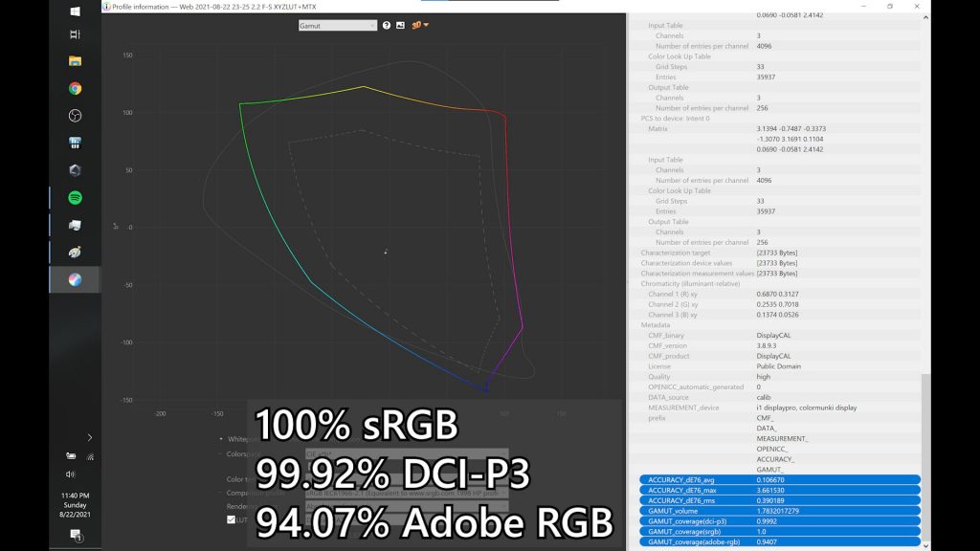Viewport: 980px width, 551px height.
Task: Click the value '0.2535 0.7018'
Action: click(777, 304)
